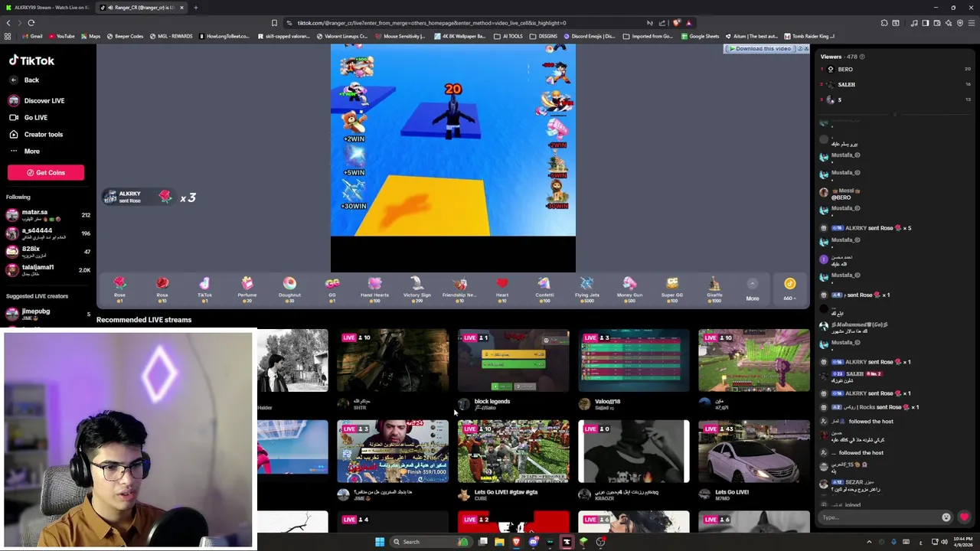The height and width of the screenshot is (551, 980).
Task: Open Brave browser from taskbar
Action: pos(516,542)
